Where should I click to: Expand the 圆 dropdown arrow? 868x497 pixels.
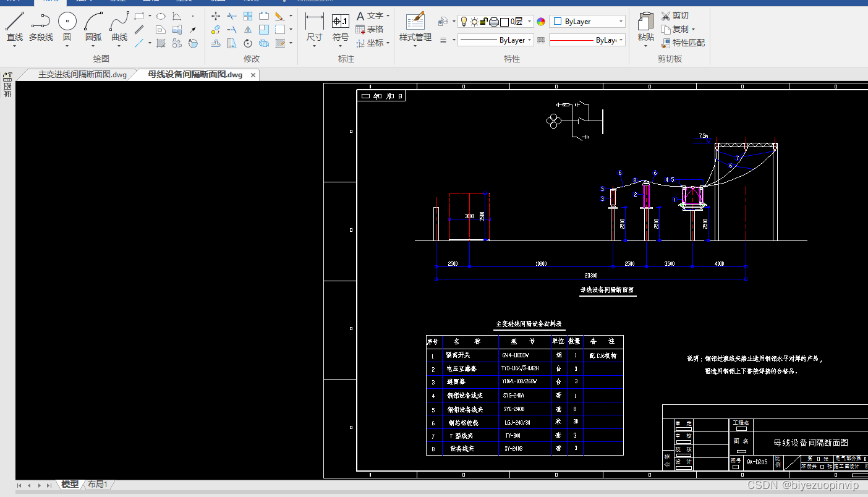pyautogui.click(x=67, y=46)
